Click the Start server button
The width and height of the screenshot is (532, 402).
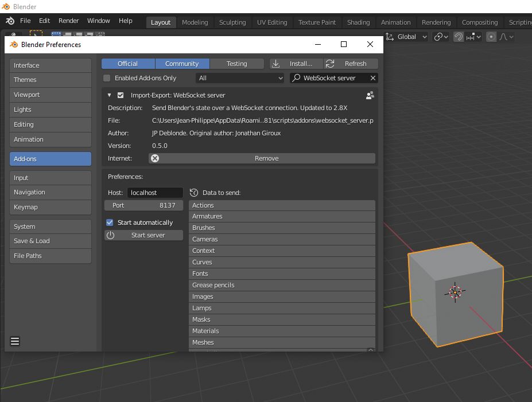[143, 235]
